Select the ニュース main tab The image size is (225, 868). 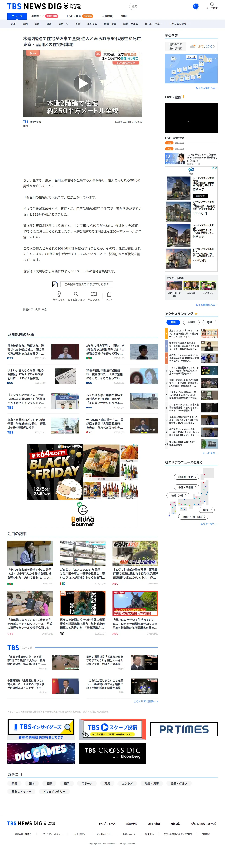pos(17,16)
